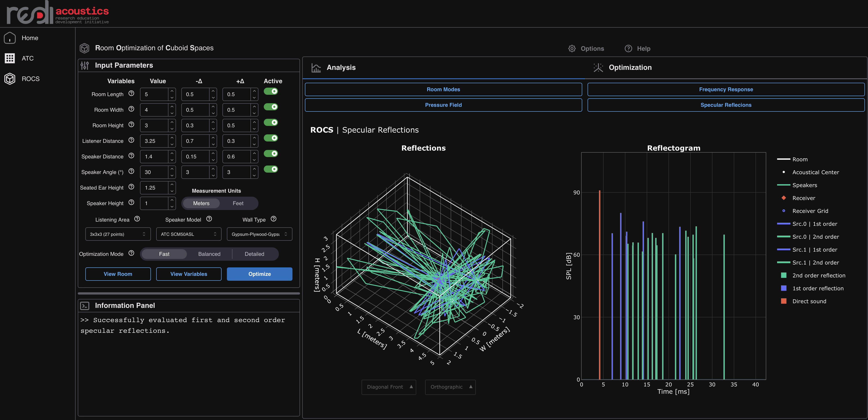Image resolution: width=868 pixels, height=420 pixels.
Task: Click the Home house icon in sidebar
Action: click(10, 38)
